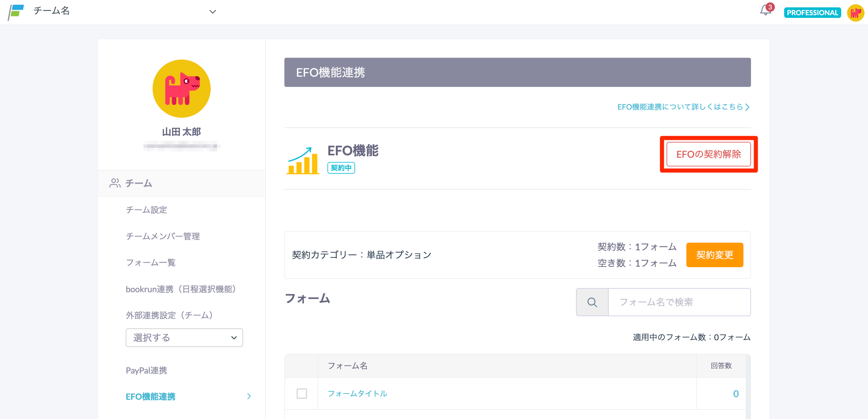Click the チーム people icon in sidebar

click(x=115, y=183)
